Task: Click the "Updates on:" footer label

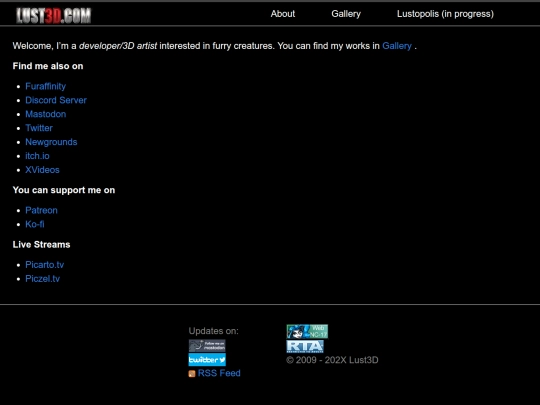Action: click(x=214, y=331)
